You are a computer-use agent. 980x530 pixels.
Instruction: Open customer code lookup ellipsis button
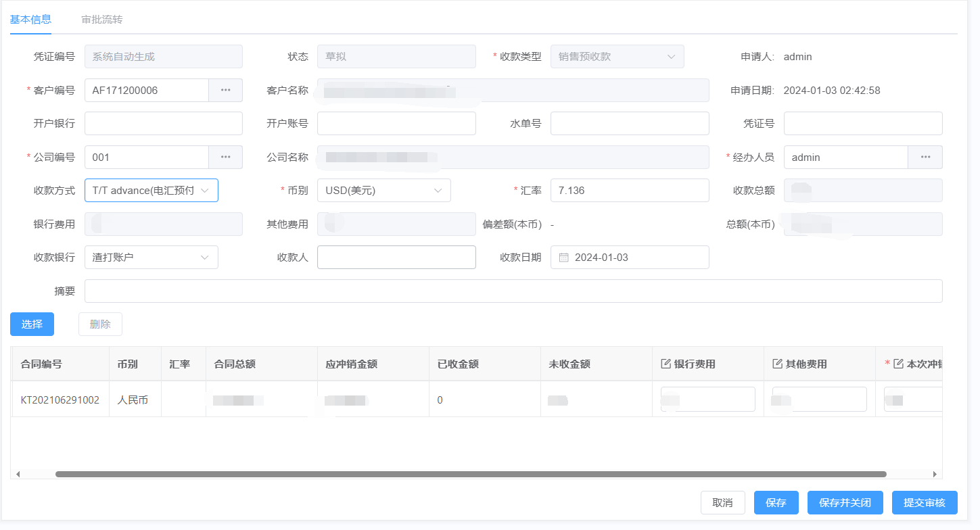click(225, 90)
